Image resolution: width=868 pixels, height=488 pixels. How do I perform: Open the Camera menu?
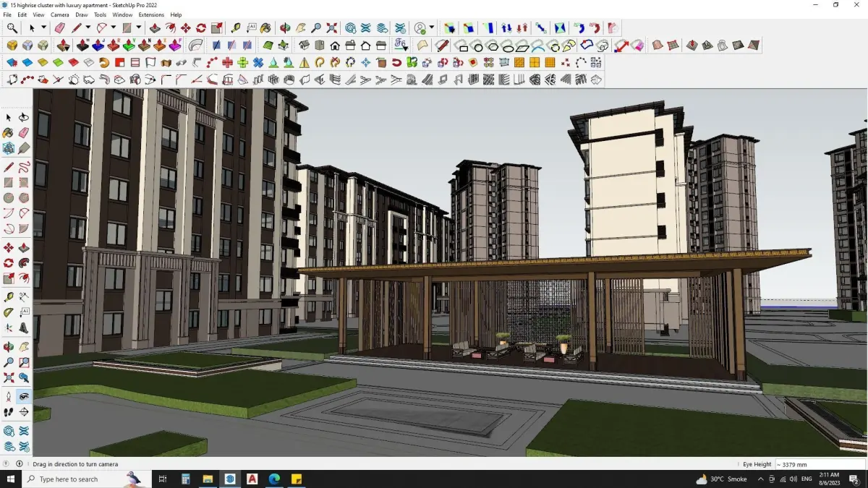coord(60,14)
